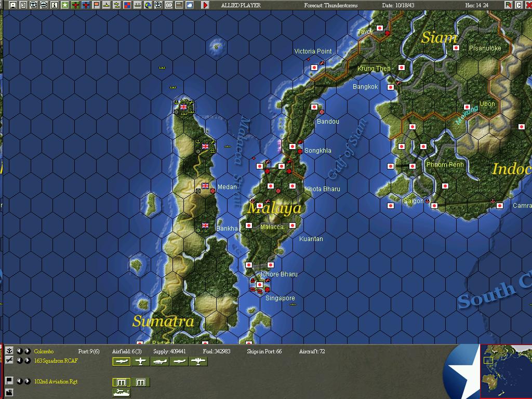Click the orange flag marker toolbar icon

pyautogui.click(x=96, y=6)
